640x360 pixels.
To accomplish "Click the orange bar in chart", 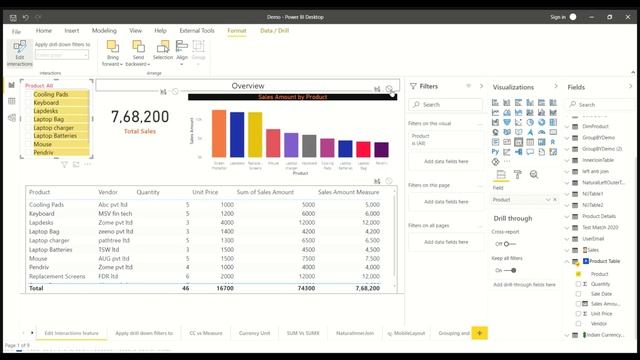I will (x=219, y=133).
